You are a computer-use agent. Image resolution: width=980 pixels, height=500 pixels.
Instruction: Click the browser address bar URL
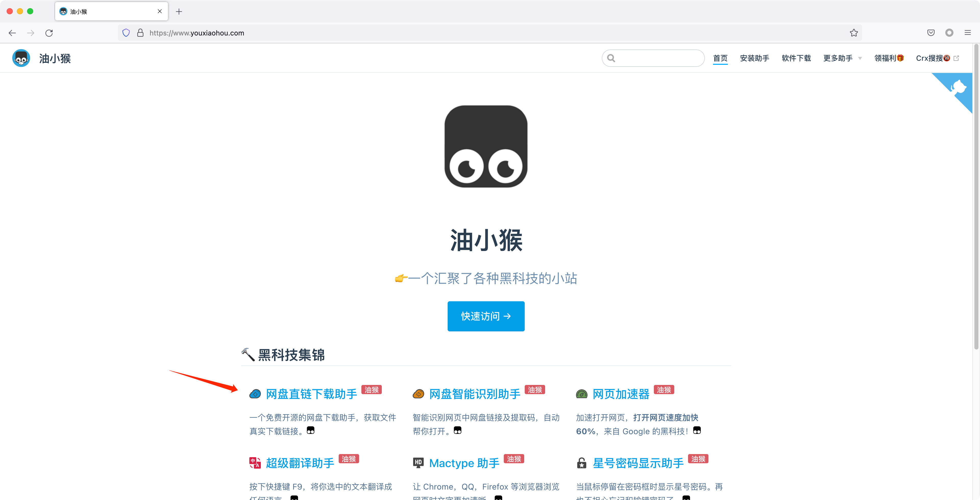197,33
